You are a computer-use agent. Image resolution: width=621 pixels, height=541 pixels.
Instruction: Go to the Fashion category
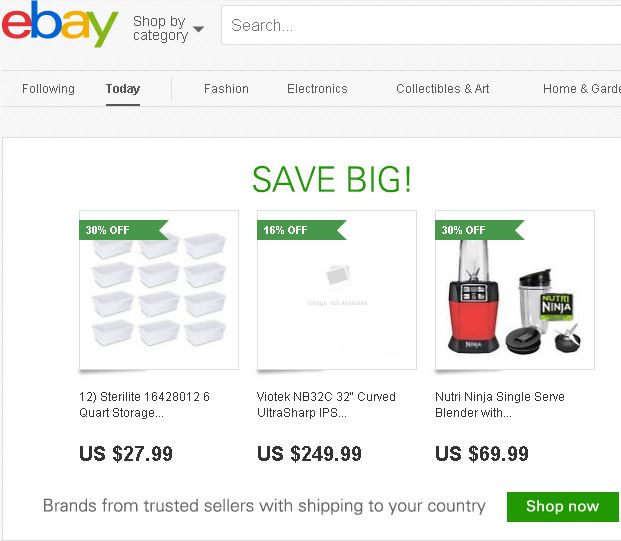226,89
